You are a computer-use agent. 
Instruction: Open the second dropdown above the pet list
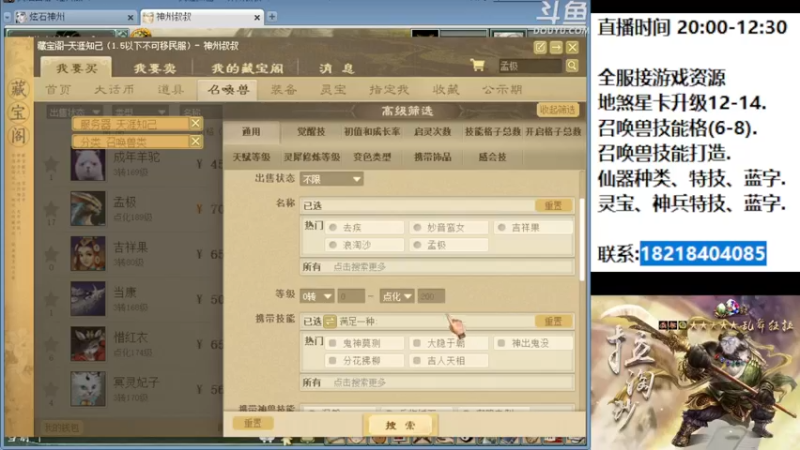point(140,112)
